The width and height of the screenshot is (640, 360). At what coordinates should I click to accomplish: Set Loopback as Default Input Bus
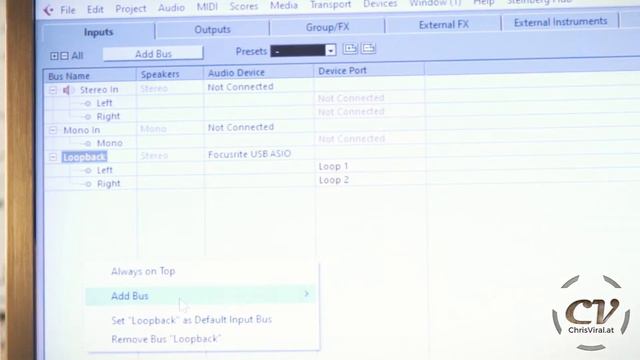click(191, 320)
